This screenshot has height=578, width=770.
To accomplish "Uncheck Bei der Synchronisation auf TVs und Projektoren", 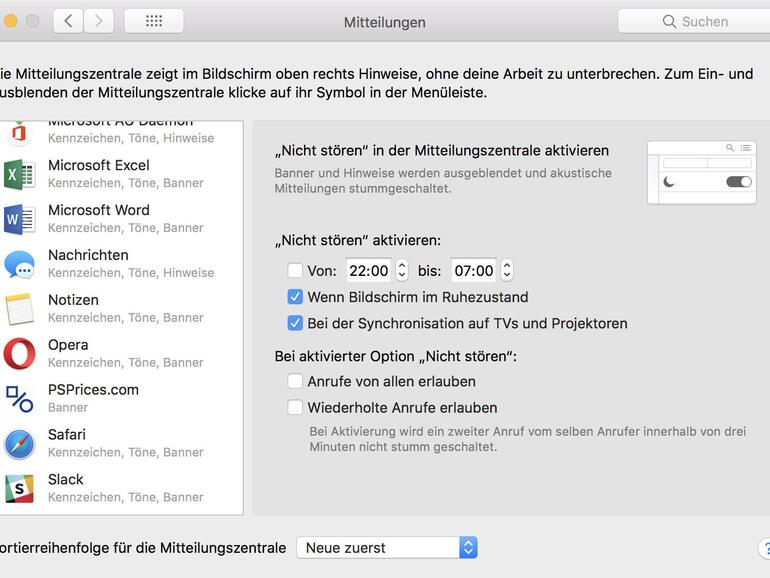I will (x=295, y=323).
